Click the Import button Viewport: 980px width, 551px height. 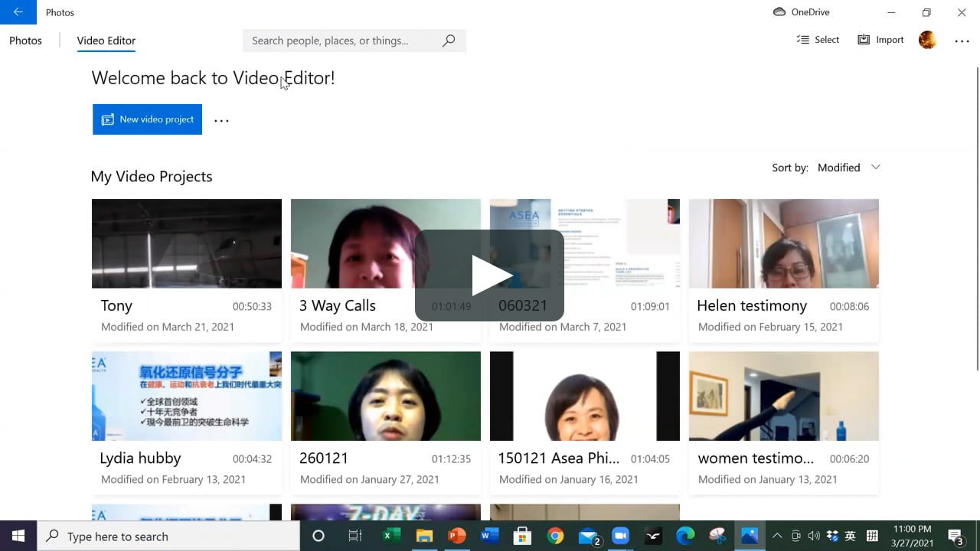tap(880, 40)
